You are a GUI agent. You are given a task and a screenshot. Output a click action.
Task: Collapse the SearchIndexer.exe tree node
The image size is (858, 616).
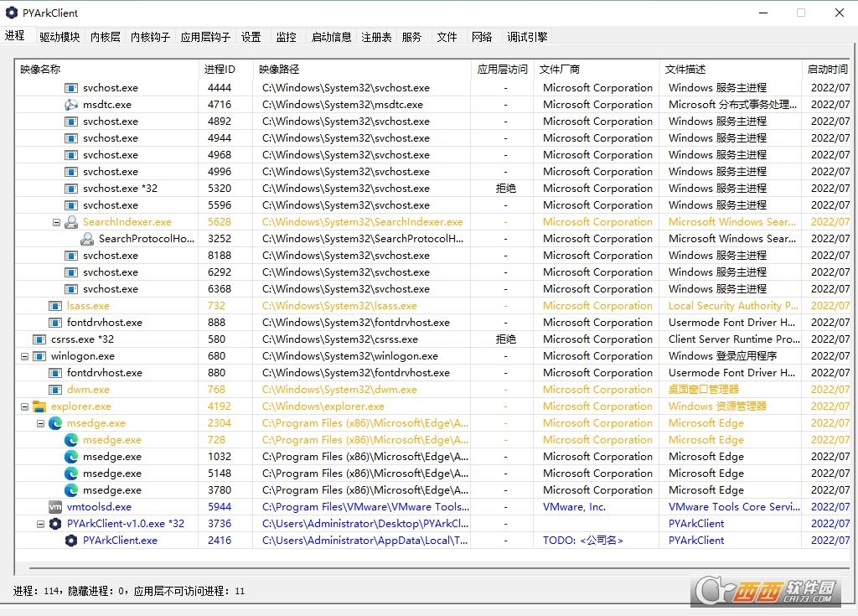(56, 222)
